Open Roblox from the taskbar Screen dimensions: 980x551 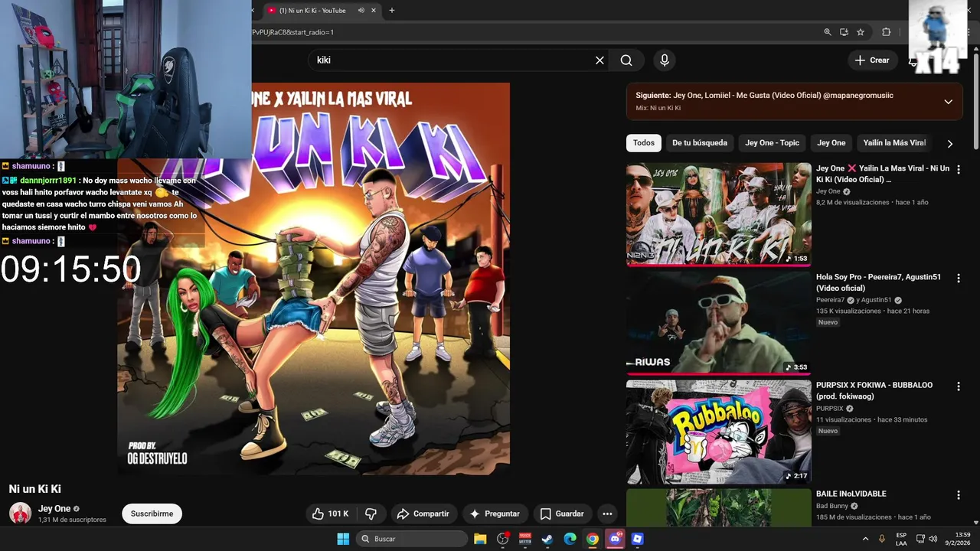click(x=637, y=539)
